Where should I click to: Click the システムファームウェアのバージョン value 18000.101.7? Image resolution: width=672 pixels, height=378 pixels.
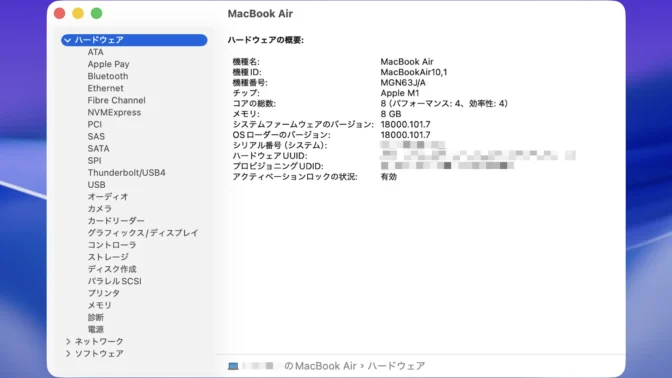pos(405,124)
